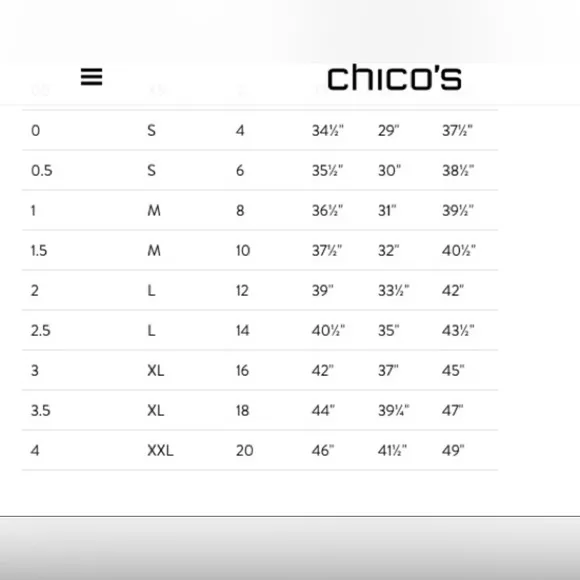Click the 38½" hip measurement

[x=458, y=171]
